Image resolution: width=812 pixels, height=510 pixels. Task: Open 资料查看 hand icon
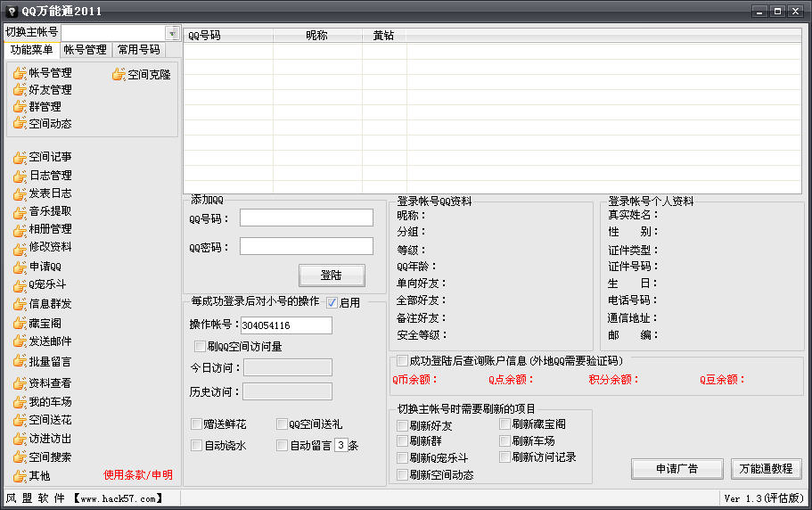pos(20,383)
